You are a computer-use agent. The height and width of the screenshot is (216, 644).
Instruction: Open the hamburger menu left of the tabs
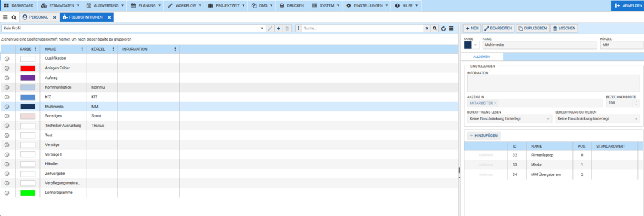pos(5,17)
